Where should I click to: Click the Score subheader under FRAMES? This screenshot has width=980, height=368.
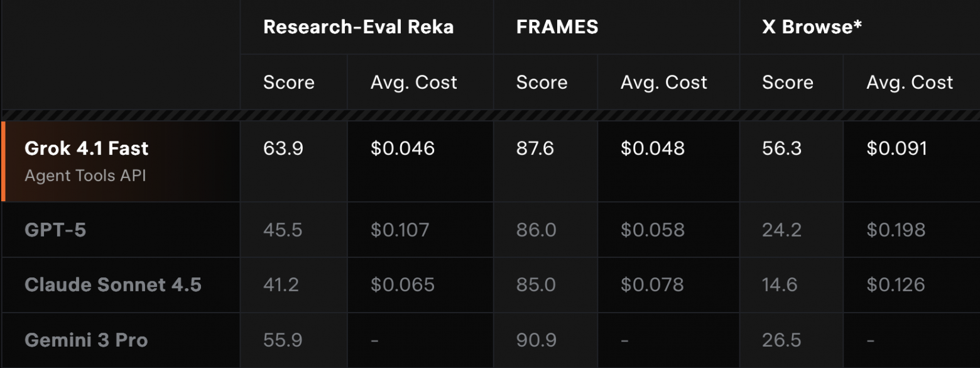pyautogui.click(x=542, y=82)
